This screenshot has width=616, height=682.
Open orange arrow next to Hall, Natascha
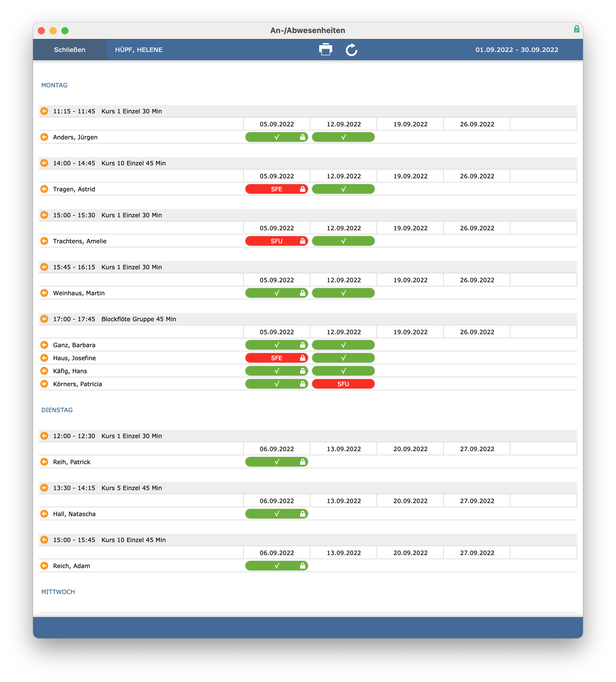[x=44, y=513]
